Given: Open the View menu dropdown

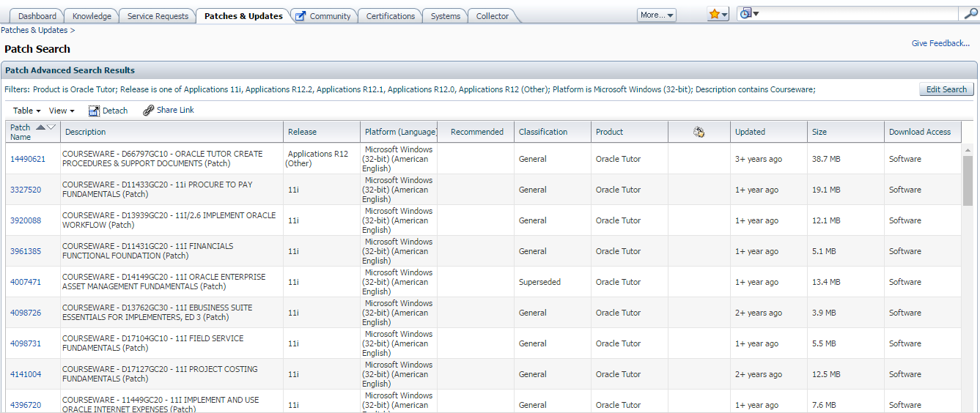Looking at the screenshot, I should click(62, 111).
